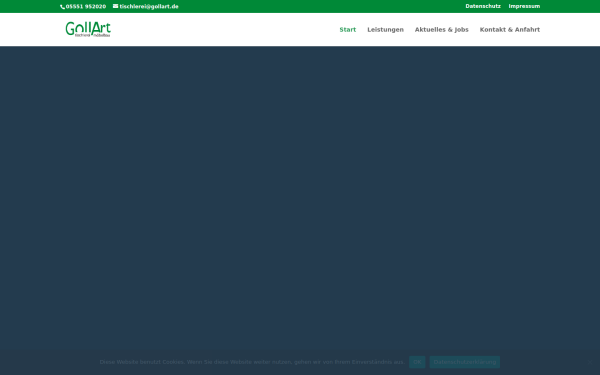Open the Aktuelles & Jobs menu item

click(x=442, y=29)
